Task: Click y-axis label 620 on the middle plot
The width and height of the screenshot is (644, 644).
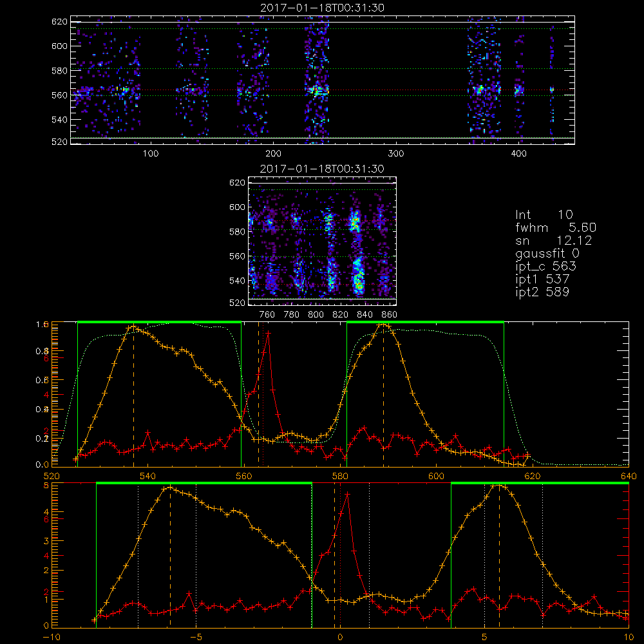Action: [237, 182]
